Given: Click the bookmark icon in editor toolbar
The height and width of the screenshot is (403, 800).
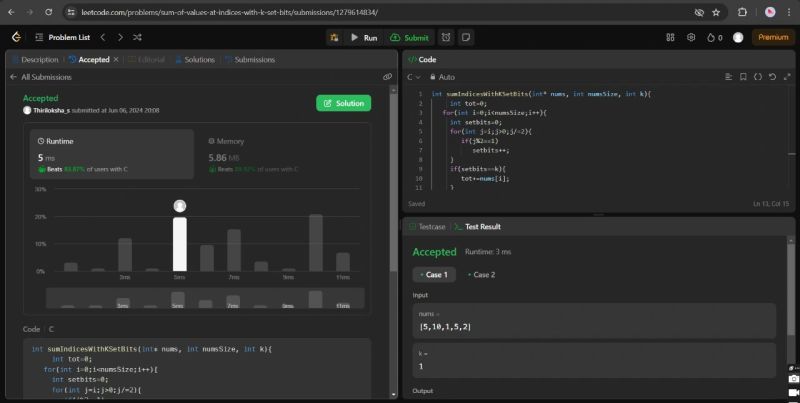Looking at the screenshot, I should pyautogui.click(x=743, y=77).
